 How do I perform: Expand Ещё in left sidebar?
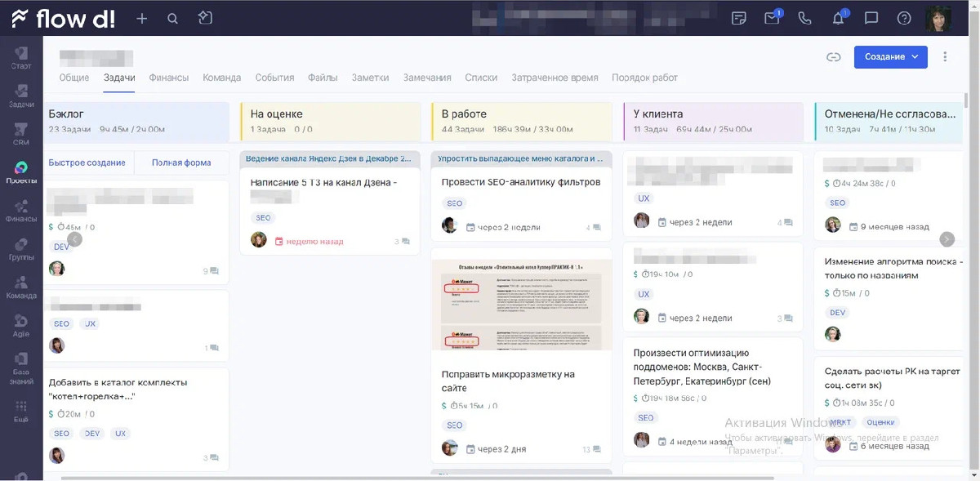[x=21, y=410]
